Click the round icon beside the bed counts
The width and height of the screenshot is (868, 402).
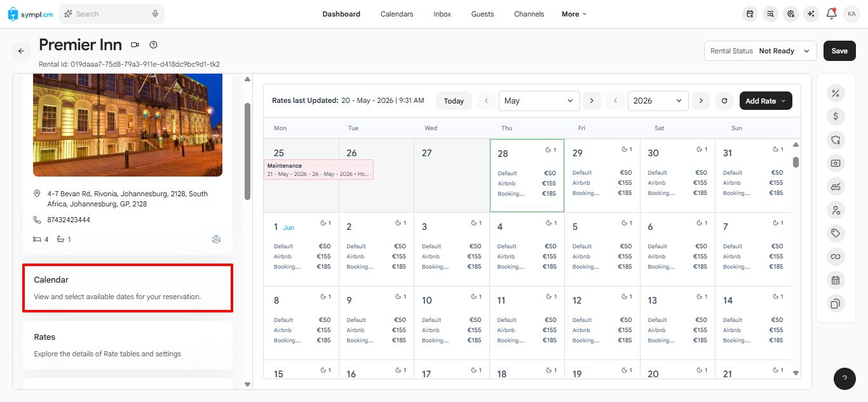click(x=216, y=239)
